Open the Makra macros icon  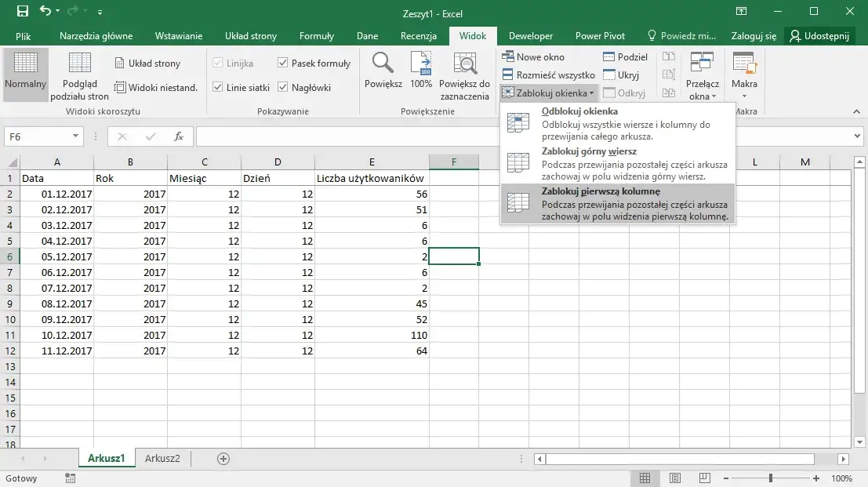point(743,64)
